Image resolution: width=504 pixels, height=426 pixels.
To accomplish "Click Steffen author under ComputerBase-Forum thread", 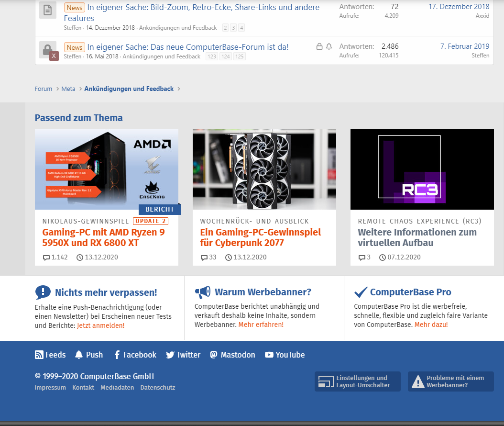I will point(72,56).
